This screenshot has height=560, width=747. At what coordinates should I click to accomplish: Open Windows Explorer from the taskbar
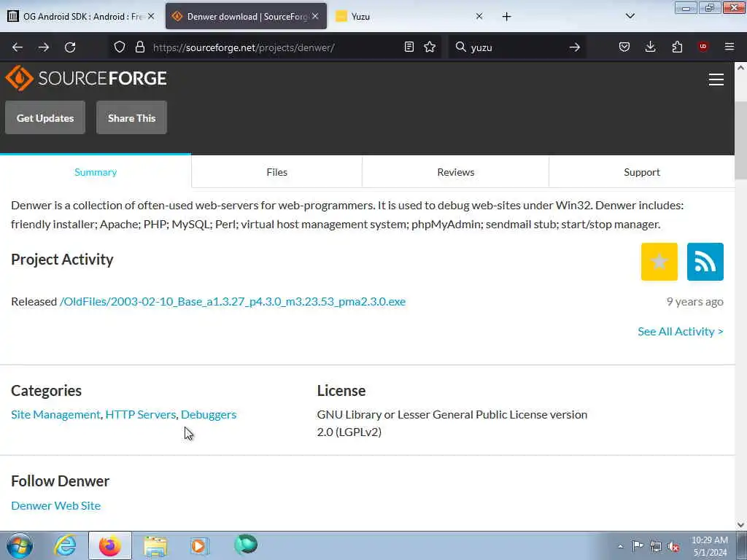[155, 545]
